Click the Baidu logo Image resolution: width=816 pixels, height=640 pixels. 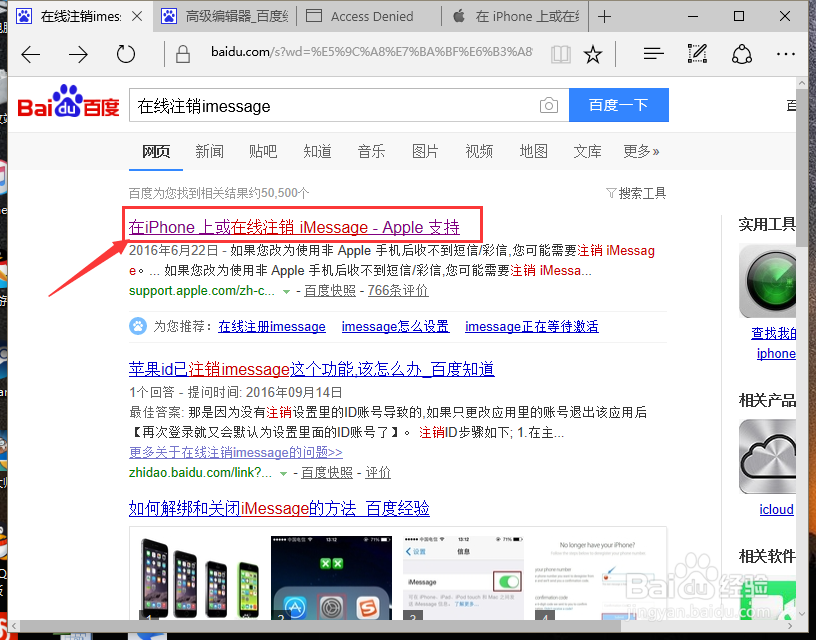68,101
